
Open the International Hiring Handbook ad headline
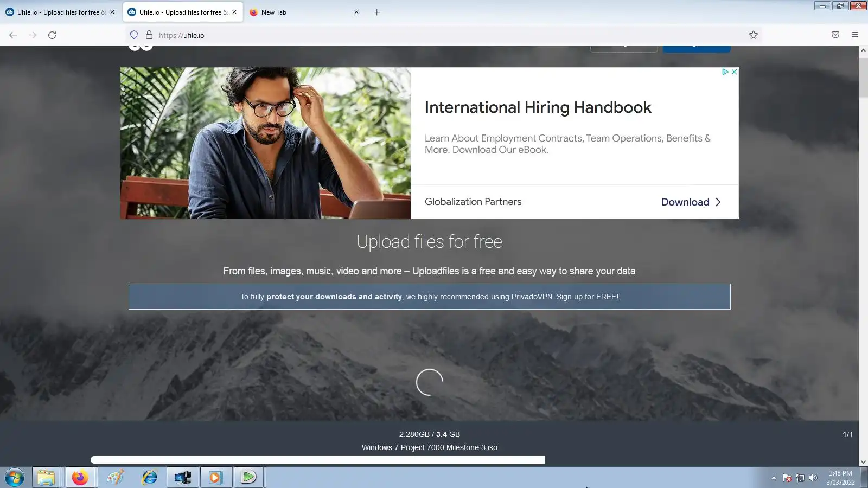pyautogui.click(x=538, y=107)
